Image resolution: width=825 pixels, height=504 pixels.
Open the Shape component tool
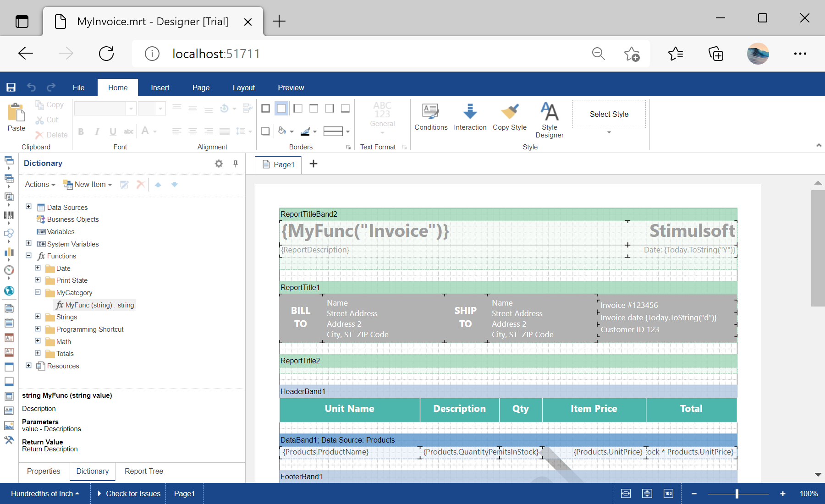tap(9, 234)
